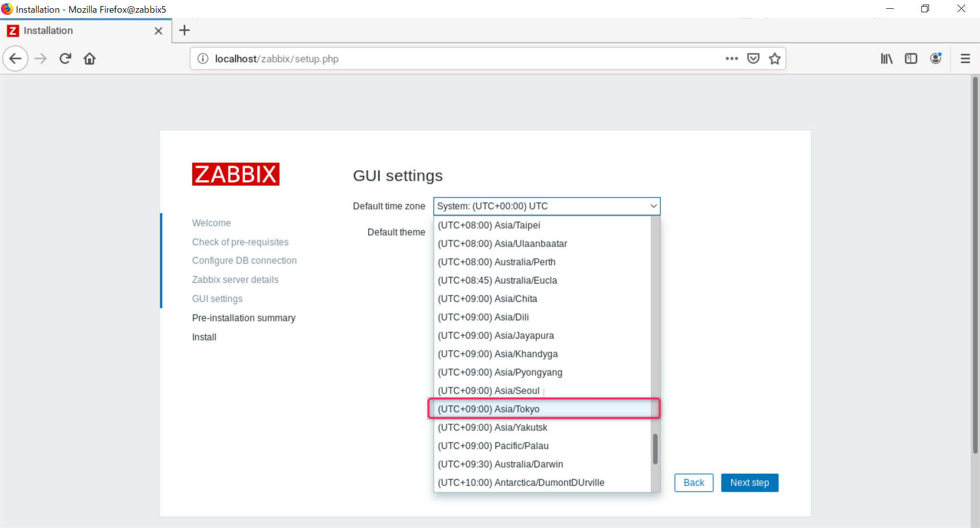The width and height of the screenshot is (980, 528).
Task: Go back with the browser back arrow
Action: pos(15,59)
